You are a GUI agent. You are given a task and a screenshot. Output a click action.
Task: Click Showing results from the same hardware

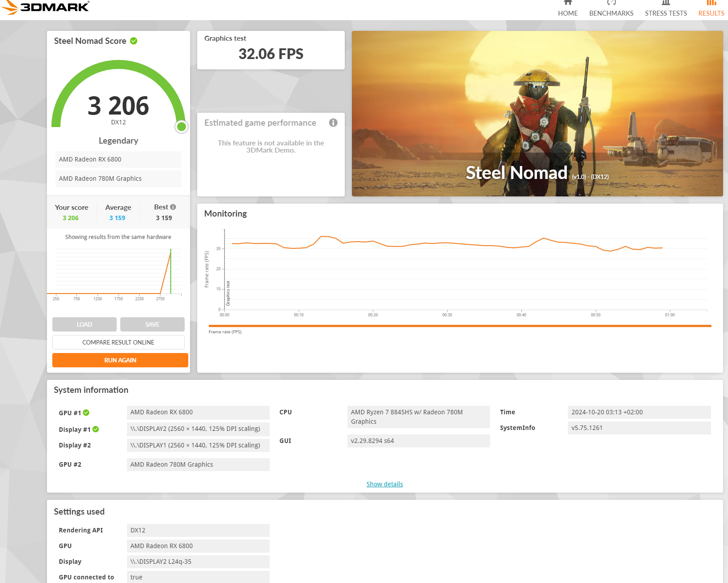coord(118,237)
